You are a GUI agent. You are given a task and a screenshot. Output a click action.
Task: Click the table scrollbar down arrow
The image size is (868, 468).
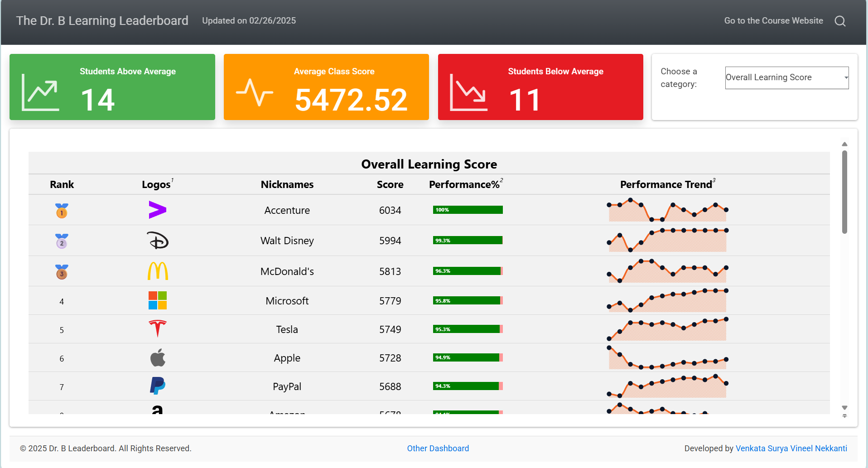click(x=844, y=408)
